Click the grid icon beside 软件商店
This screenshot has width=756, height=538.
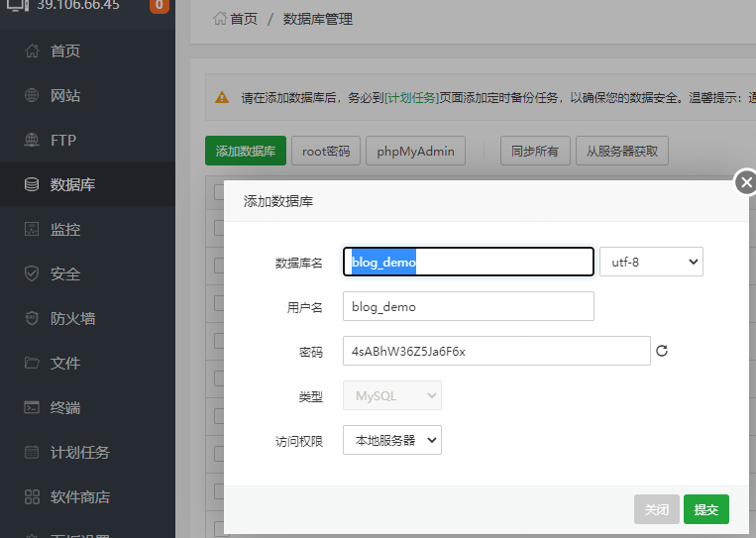pos(32,496)
